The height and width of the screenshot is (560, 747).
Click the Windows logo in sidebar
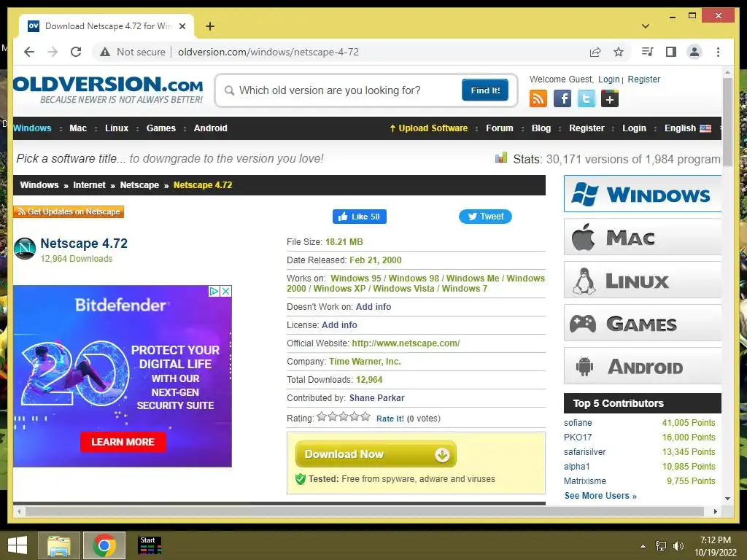584,194
